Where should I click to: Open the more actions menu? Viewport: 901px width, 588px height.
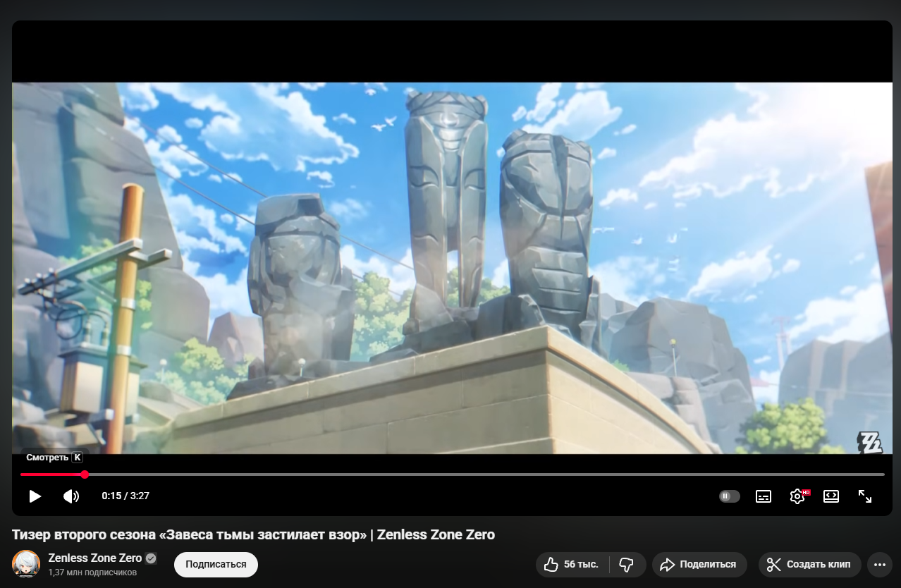pos(879,565)
